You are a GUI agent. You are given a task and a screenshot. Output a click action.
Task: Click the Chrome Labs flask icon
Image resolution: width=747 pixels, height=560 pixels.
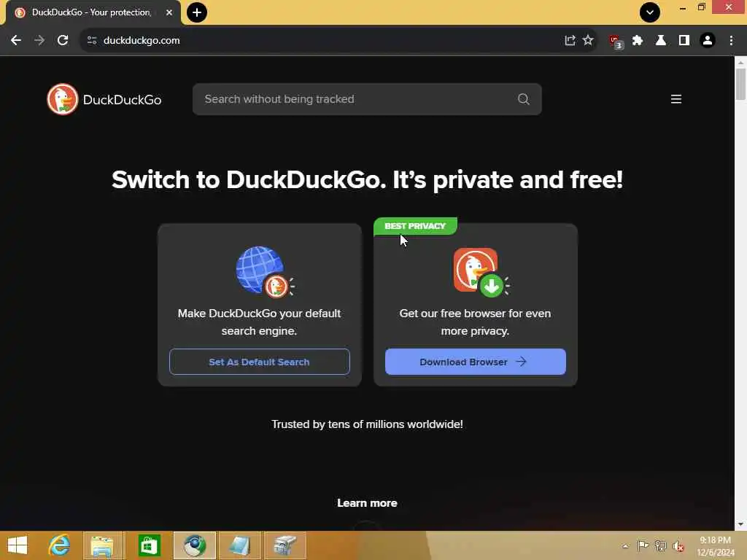point(661,41)
